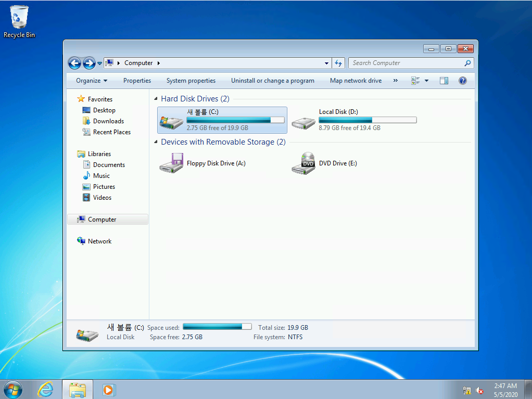532x399 pixels.
Task: Open the recent pages dropdown arrow
Action: pyautogui.click(x=100, y=63)
